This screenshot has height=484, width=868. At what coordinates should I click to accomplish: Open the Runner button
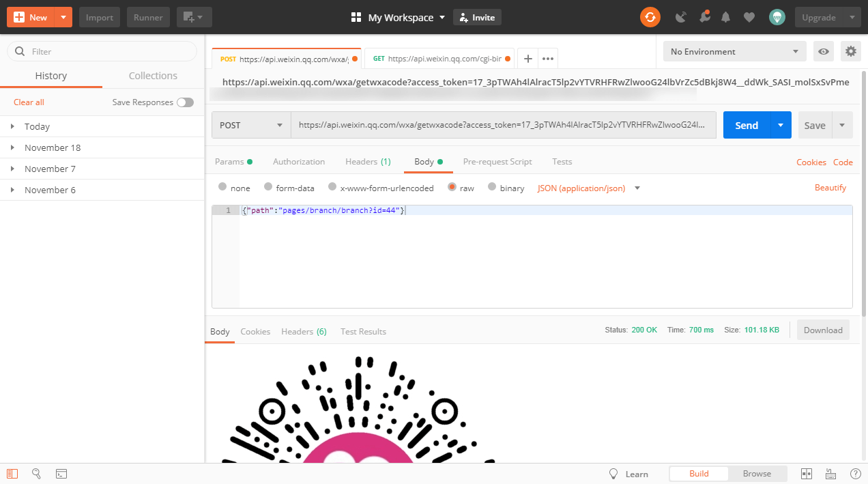pyautogui.click(x=148, y=17)
